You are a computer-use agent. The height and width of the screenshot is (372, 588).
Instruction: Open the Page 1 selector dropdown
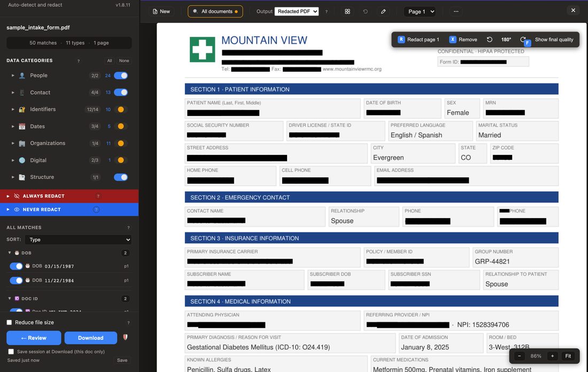point(420,12)
